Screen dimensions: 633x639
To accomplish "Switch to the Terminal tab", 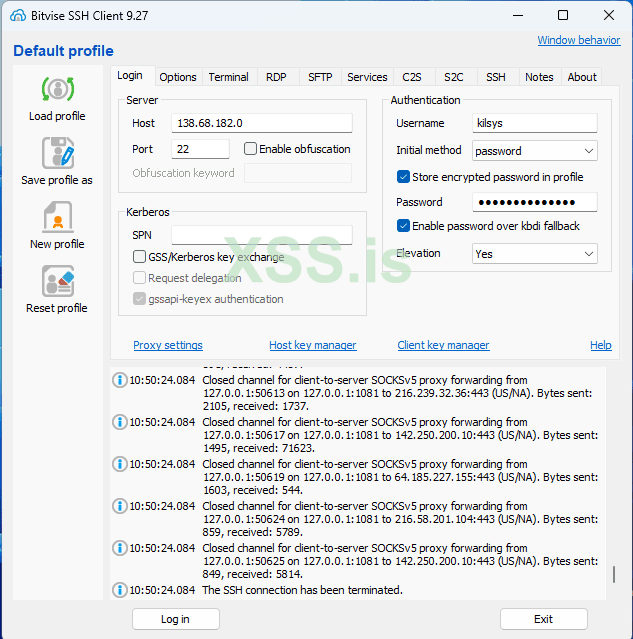I will pos(229,77).
